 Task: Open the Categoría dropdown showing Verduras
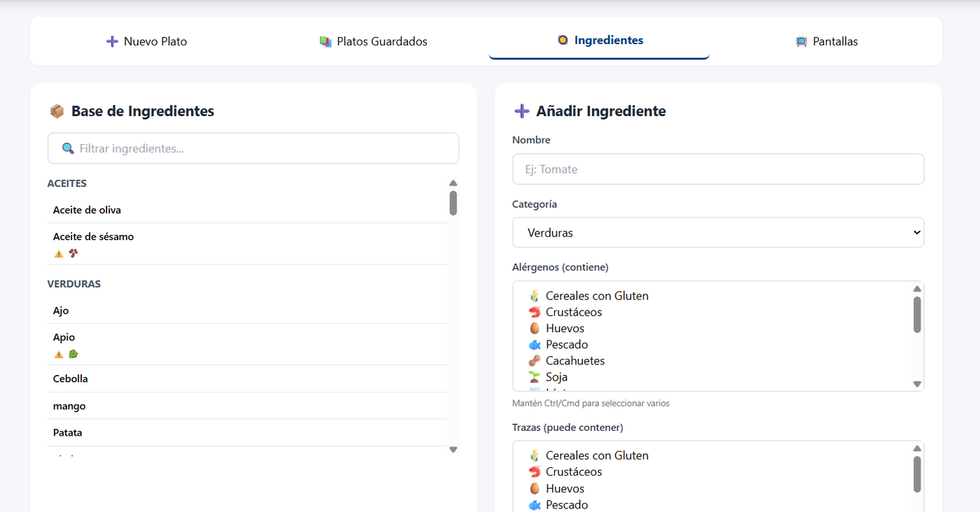pyautogui.click(x=718, y=232)
